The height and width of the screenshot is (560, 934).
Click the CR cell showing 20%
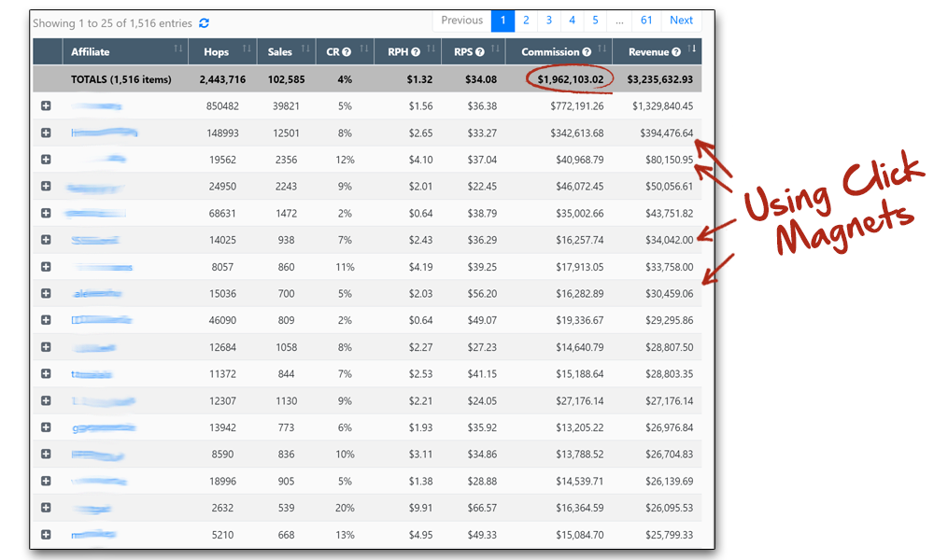click(x=345, y=508)
